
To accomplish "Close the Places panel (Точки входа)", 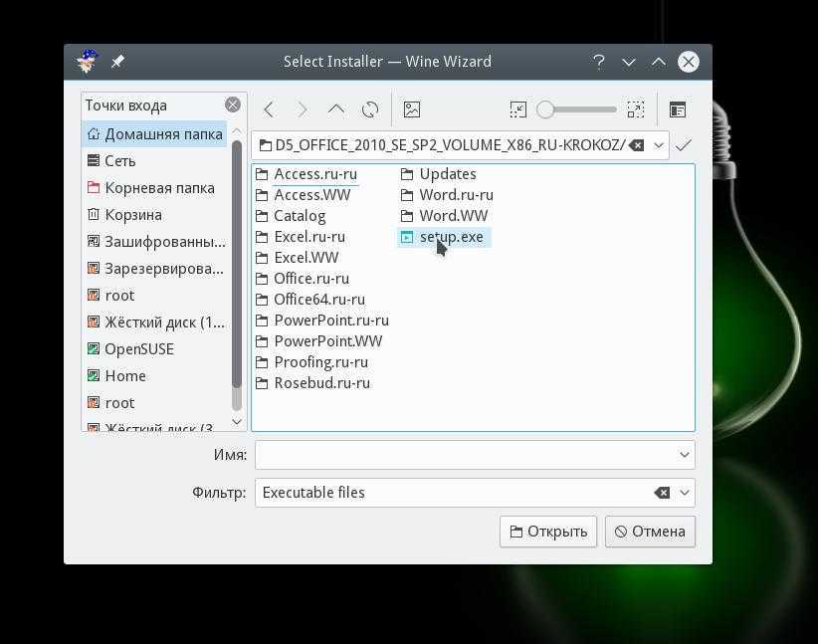I will (232, 105).
